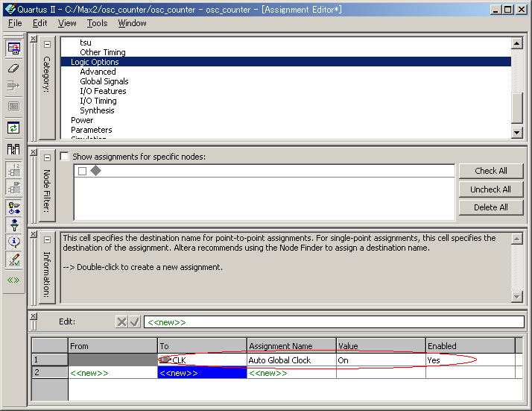
Task: Click the grayed '1 2' numbered nodes icon
Action: pos(13,169)
